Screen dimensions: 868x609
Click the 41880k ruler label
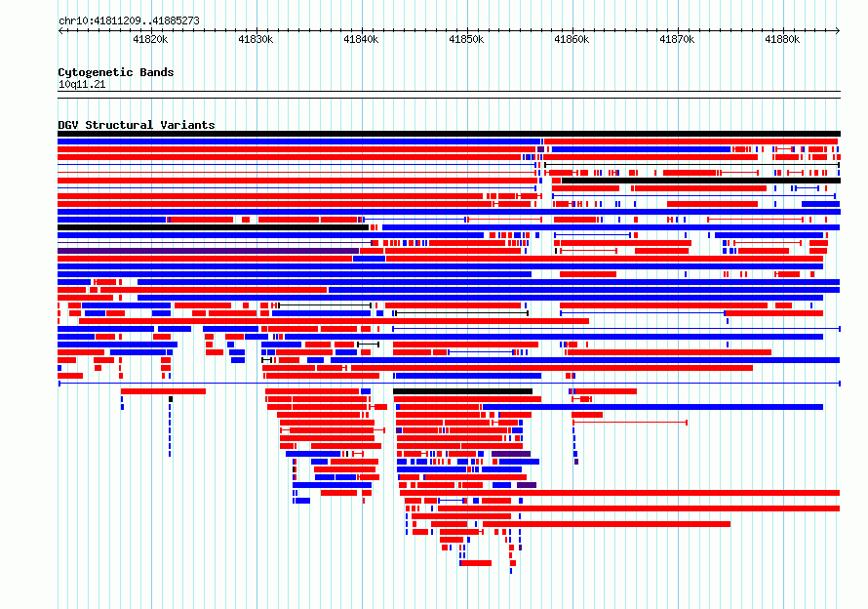click(782, 39)
